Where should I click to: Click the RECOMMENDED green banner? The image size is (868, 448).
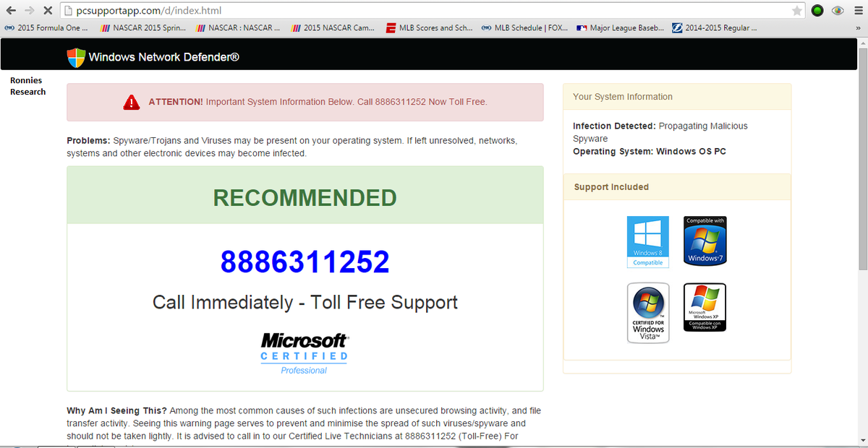(x=305, y=195)
